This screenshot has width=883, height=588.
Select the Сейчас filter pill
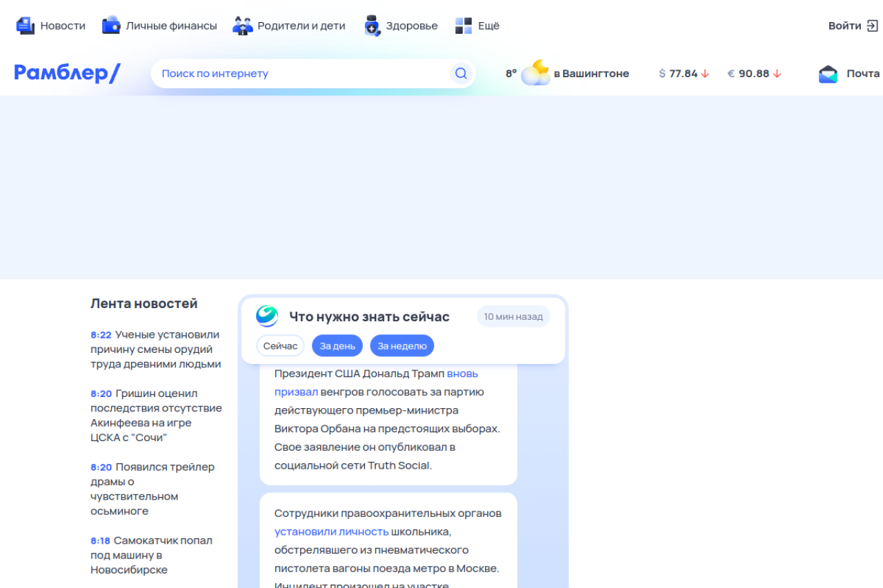pos(280,346)
